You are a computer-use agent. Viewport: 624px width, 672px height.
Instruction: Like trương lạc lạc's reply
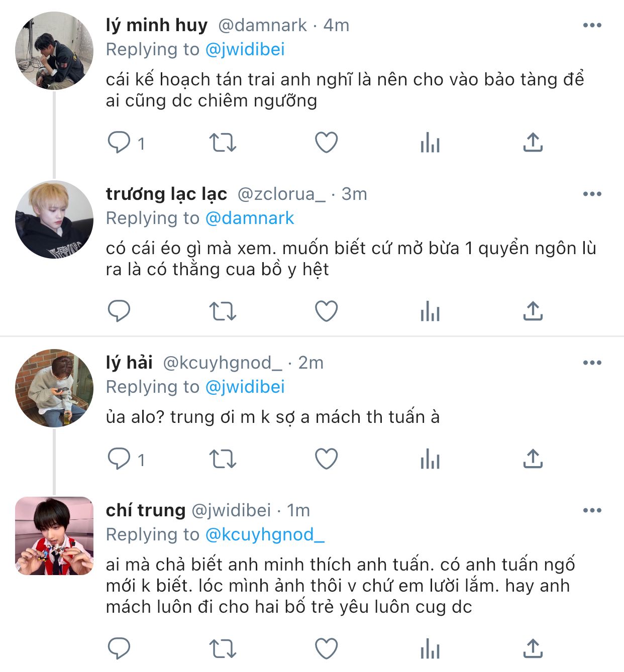point(326,311)
